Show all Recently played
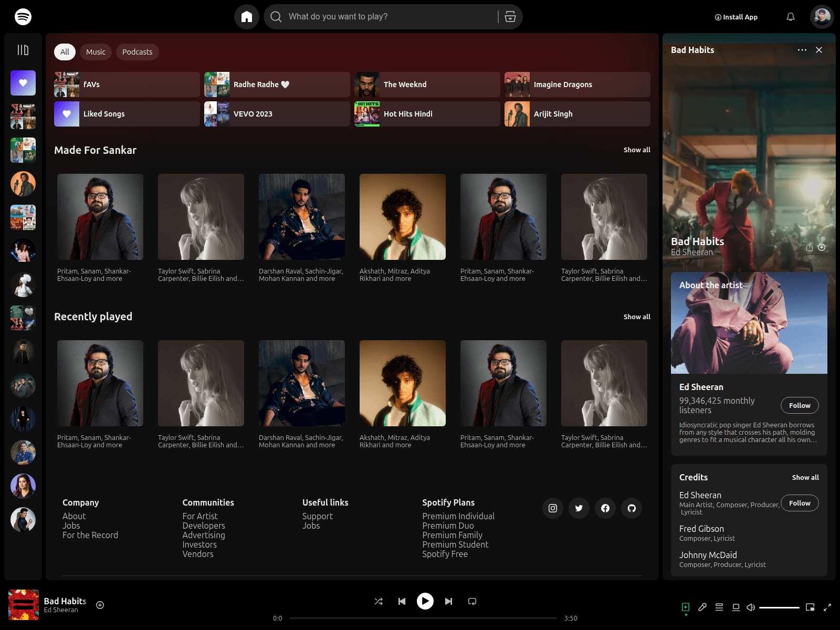The width and height of the screenshot is (840, 630). [x=637, y=317]
